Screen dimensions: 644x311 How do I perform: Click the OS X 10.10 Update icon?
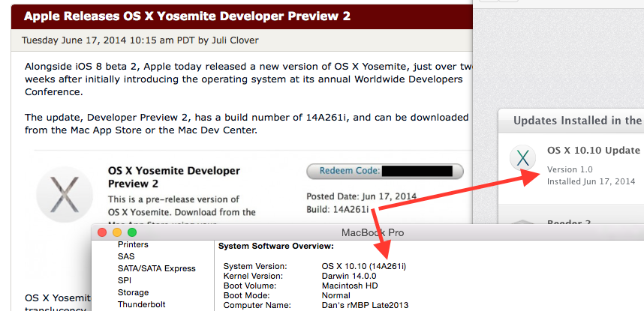(522, 158)
